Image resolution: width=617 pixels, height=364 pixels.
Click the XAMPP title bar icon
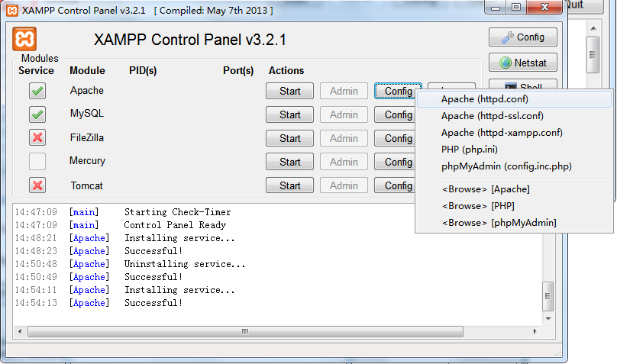(x=12, y=10)
